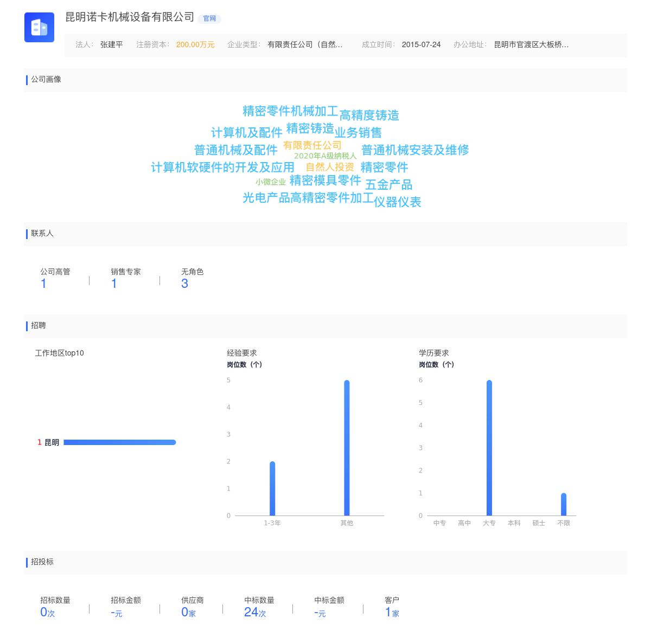
Task: Click the 中专 axis label
Action: tap(439, 523)
